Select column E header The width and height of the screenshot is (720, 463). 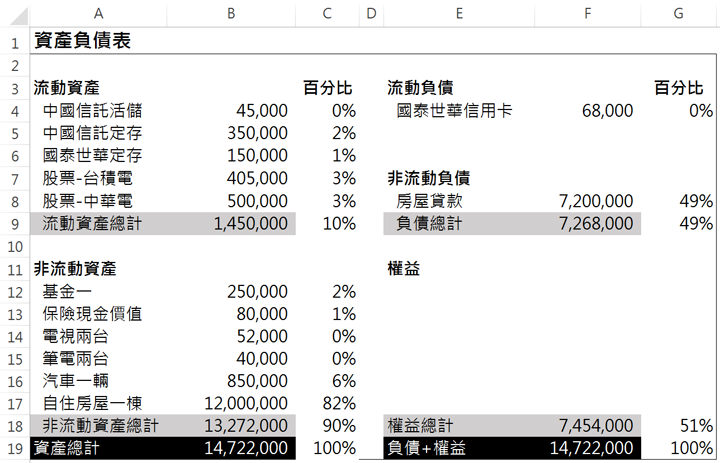459,14
